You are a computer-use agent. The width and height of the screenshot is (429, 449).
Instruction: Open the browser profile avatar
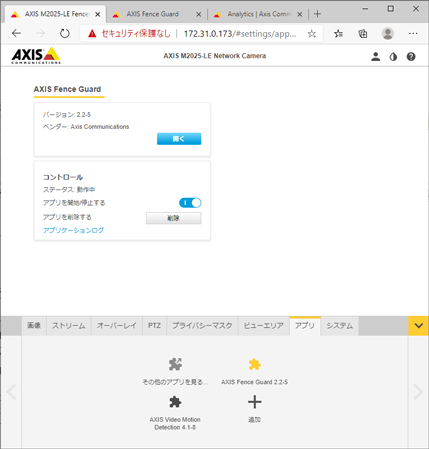[x=388, y=33]
